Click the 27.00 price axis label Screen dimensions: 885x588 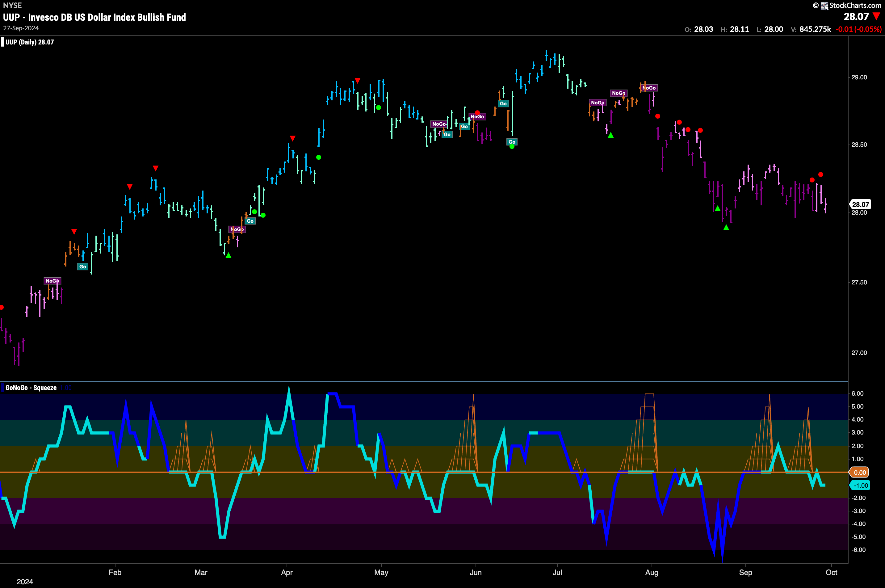[x=859, y=353]
